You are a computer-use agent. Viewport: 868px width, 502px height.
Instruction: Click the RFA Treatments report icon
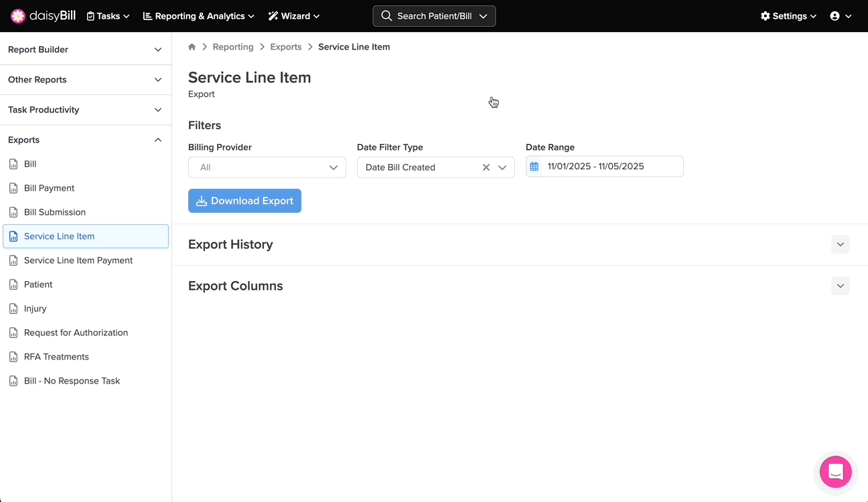(13, 357)
